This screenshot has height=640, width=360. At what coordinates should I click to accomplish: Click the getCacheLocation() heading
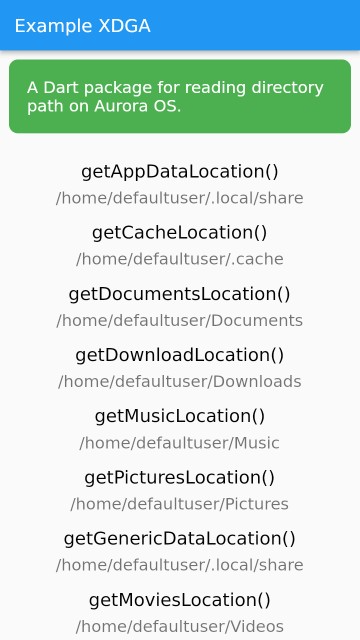tap(180, 233)
